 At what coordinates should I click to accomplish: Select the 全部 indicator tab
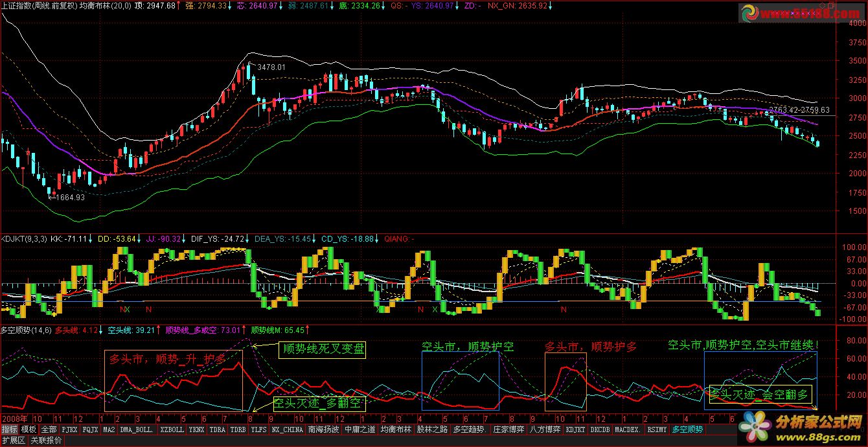[49, 430]
